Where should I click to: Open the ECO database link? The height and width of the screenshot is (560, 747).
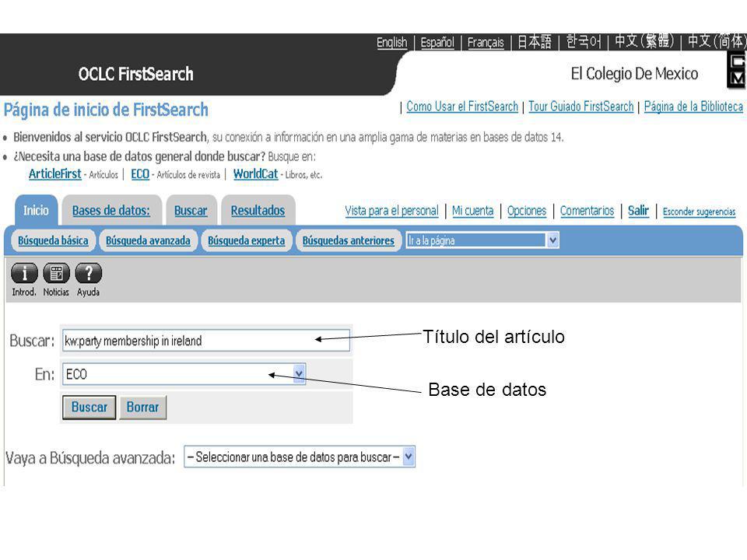(140, 173)
